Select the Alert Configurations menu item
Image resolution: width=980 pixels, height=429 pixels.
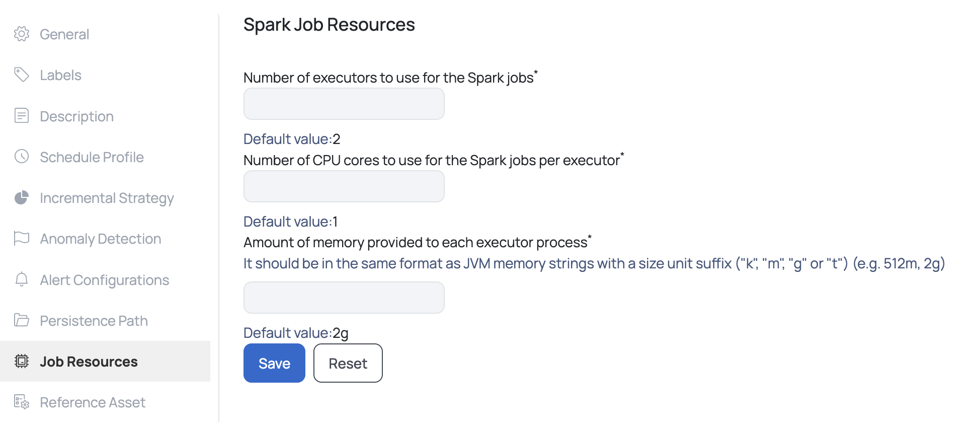[x=105, y=280]
